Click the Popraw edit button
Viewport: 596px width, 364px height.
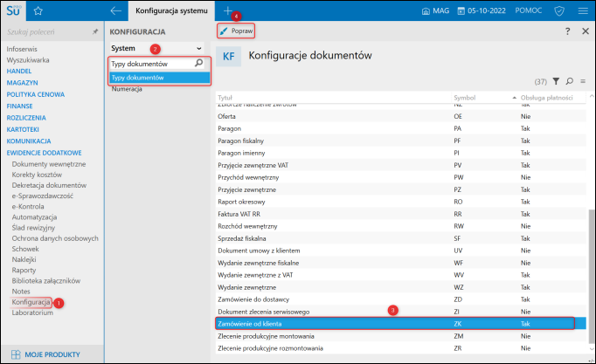coord(236,31)
